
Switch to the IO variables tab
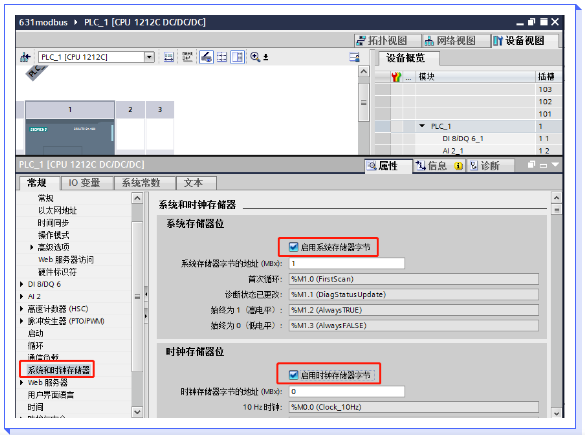[x=84, y=183]
